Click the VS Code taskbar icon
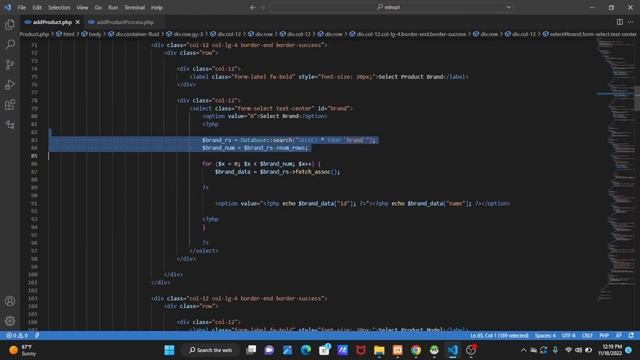The height and width of the screenshot is (360, 640). [453, 350]
